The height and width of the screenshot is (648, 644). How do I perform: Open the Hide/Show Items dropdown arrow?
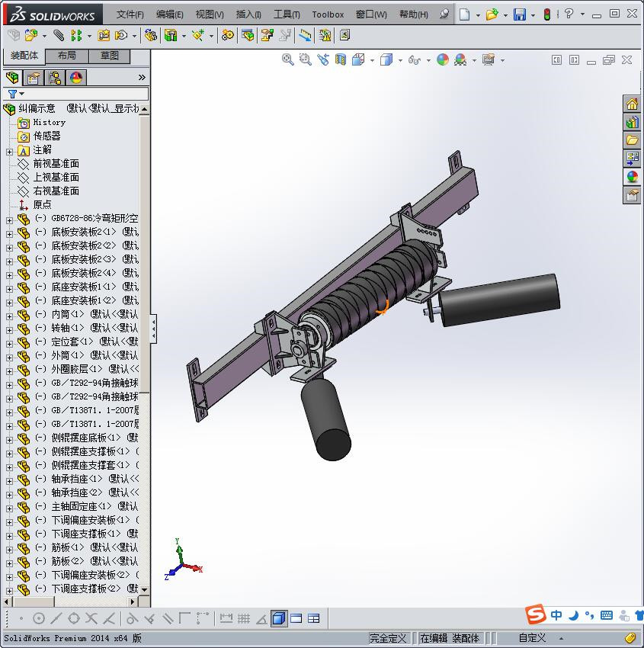[428, 60]
